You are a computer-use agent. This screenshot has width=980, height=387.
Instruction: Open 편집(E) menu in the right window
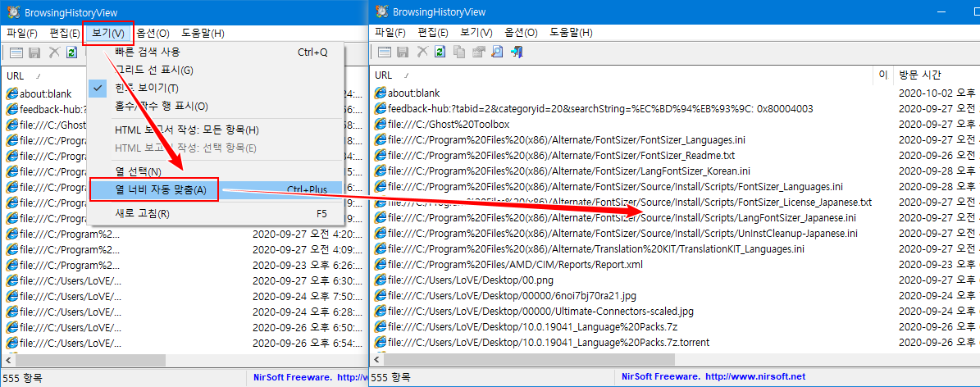pyautogui.click(x=433, y=33)
